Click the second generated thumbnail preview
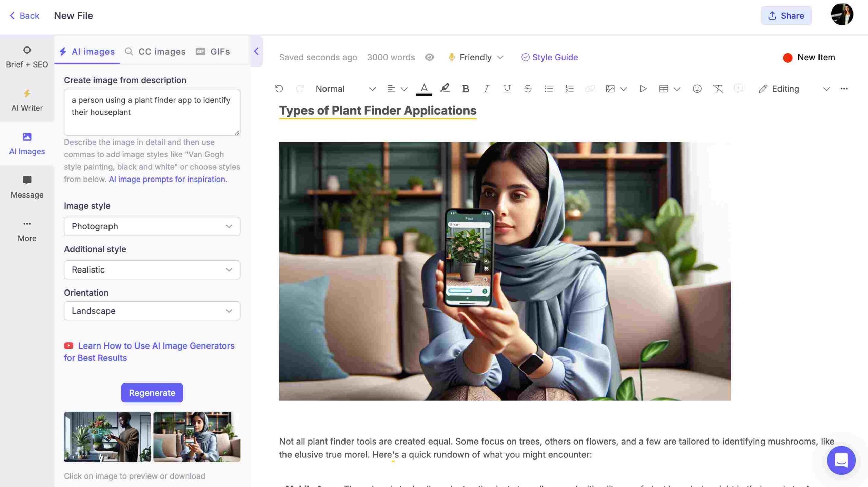The width and height of the screenshot is (868, 487). pos(197,436)
